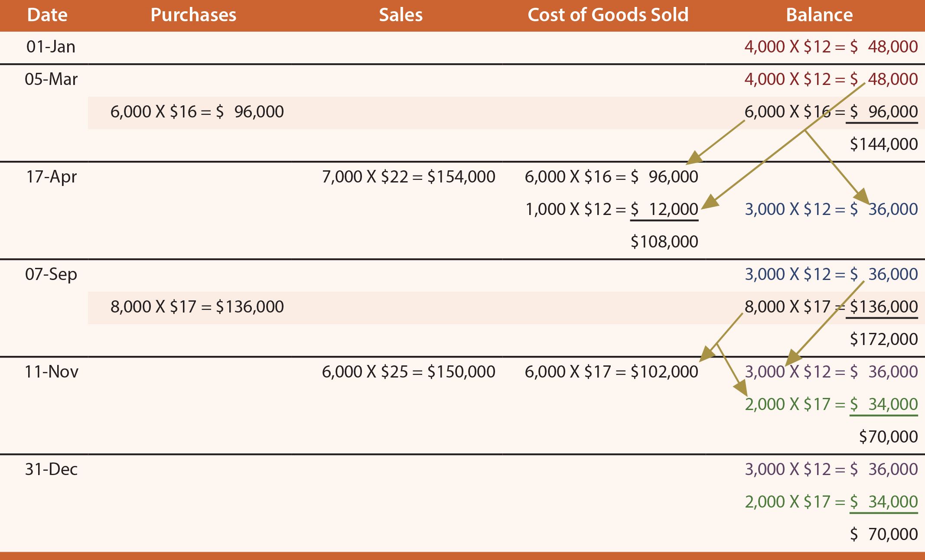Click the 01-Jan date cell
This screenshot has height=560, width=925.
point(51,47)
